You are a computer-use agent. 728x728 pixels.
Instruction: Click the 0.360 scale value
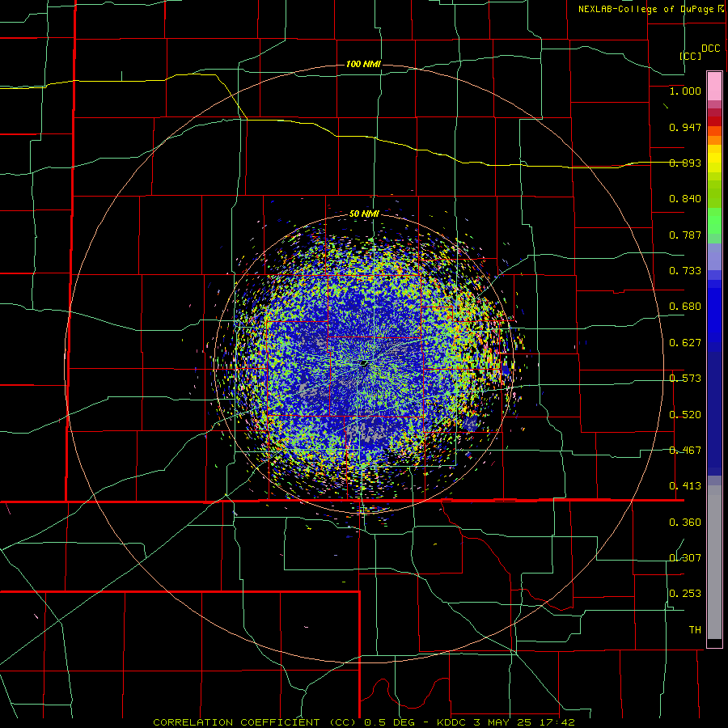[685, 523]
